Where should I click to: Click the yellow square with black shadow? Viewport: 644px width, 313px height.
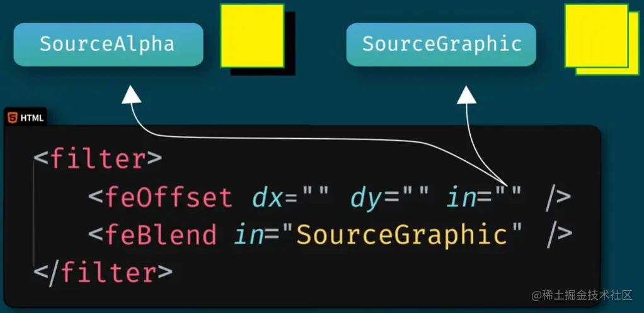[x=258, y=40]
